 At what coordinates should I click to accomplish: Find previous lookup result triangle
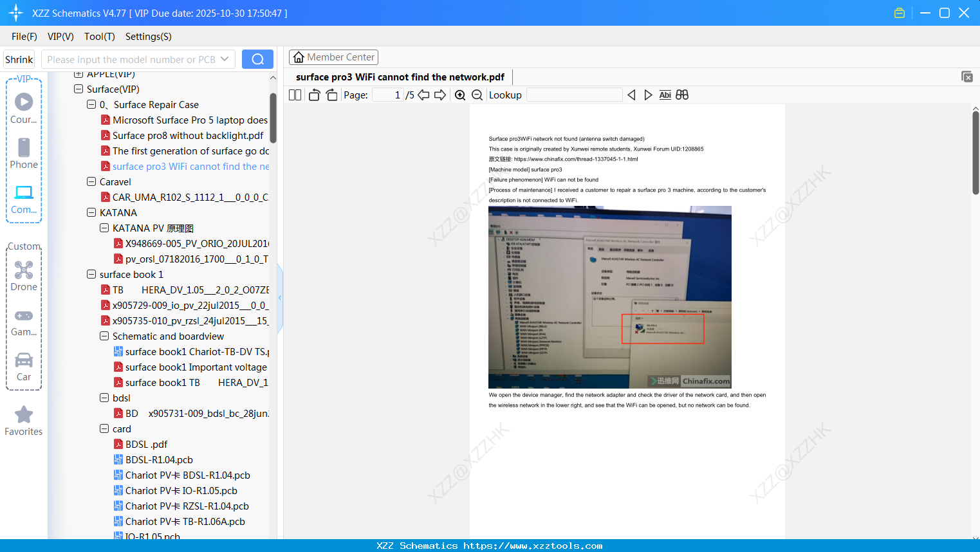click(631, 95)
